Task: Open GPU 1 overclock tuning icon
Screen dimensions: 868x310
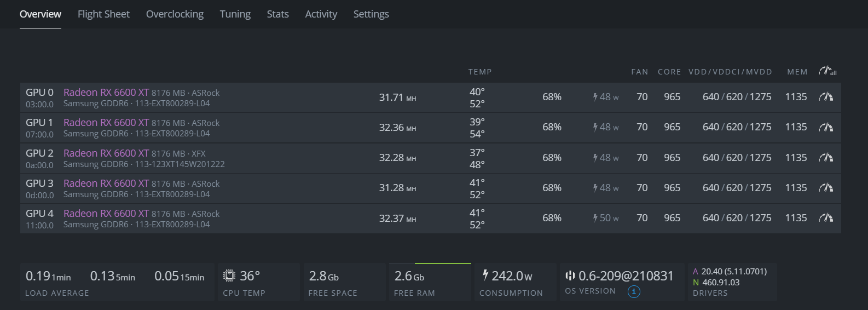Action: (x=826, y=127)
